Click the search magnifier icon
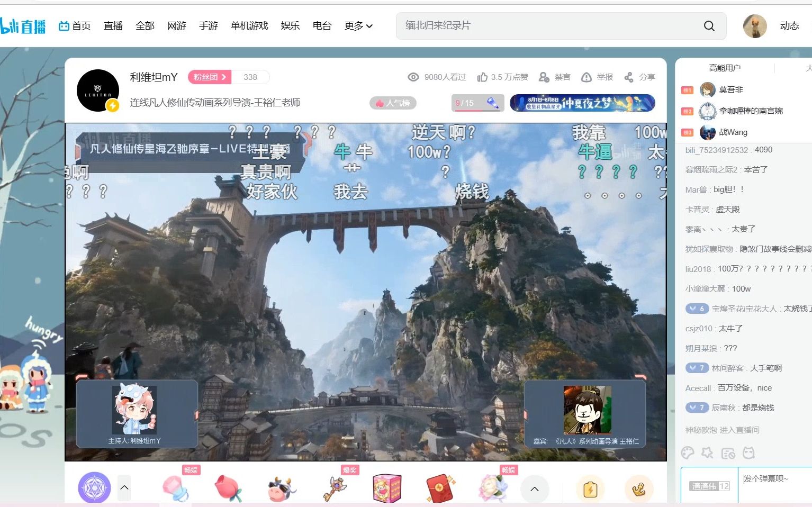Viewport: 812px width, 507px height. [x=709, y=26]
